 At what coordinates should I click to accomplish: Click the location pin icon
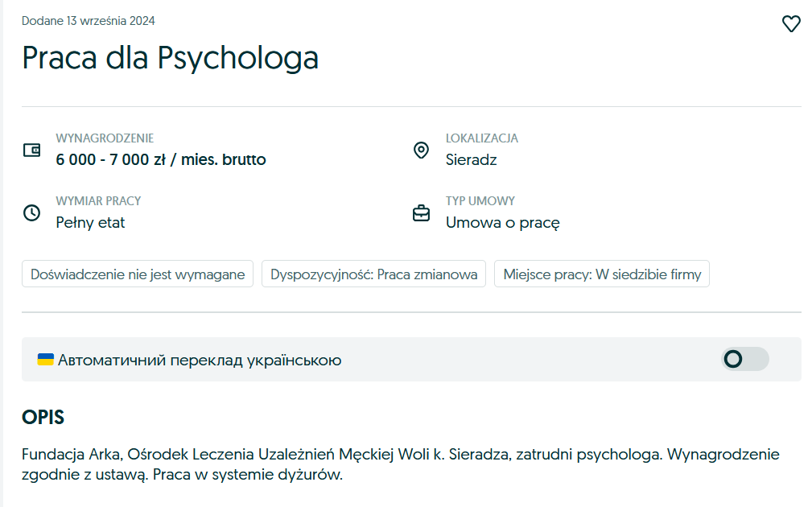(x=421, y=150)
